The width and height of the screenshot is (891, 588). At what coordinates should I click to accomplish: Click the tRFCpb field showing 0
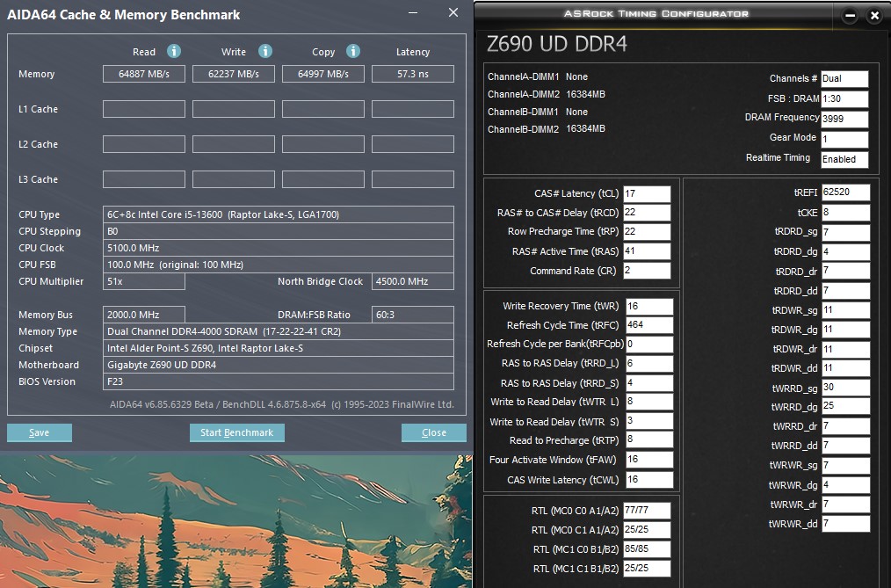tap(649, 345)
